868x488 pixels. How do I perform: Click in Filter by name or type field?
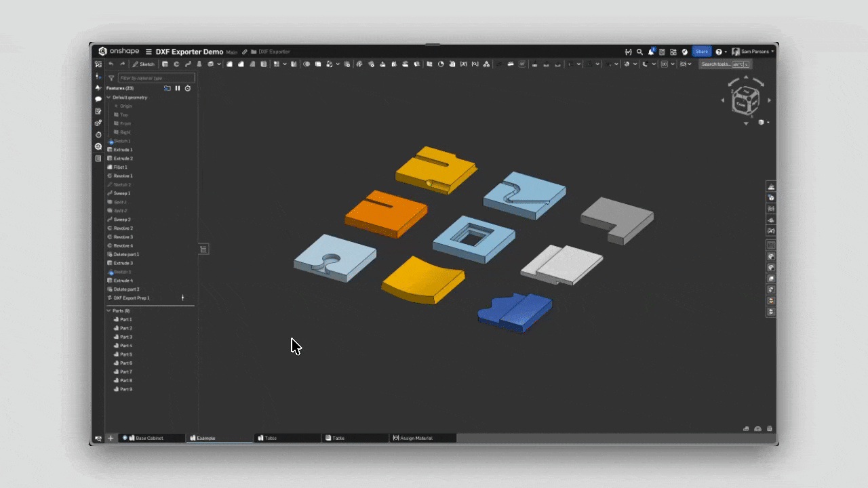156,78
